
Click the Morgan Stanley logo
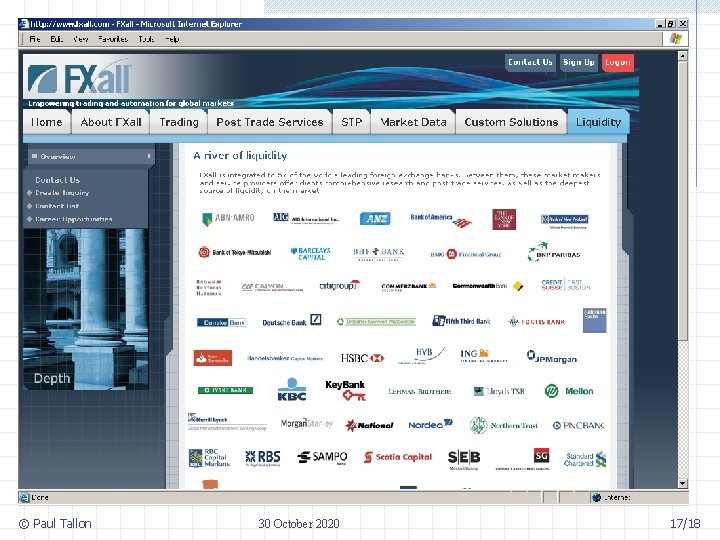pos(307,423)
